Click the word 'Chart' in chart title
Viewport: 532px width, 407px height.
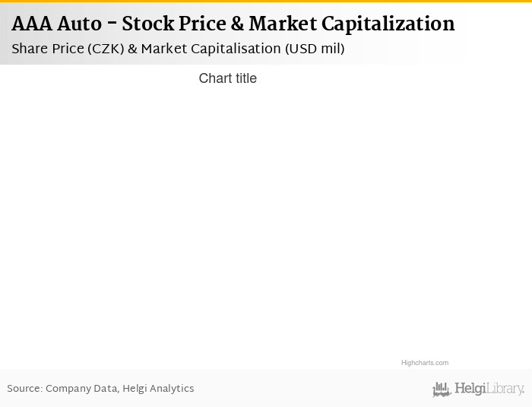point(214,78)
